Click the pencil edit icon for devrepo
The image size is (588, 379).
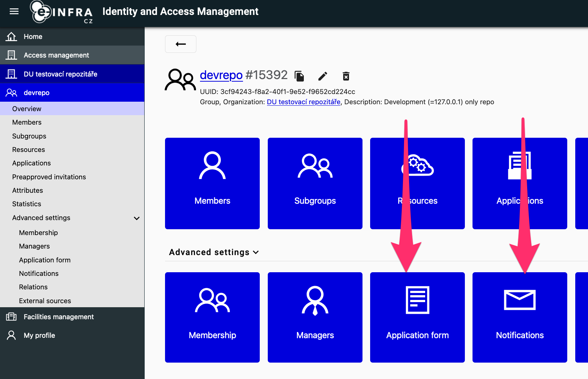(323, 76)
